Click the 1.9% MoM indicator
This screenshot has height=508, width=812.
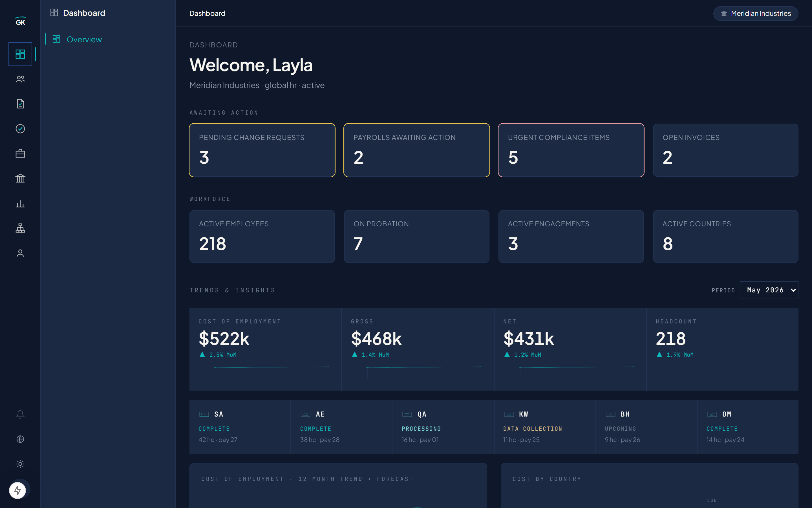[x=675, y=355]
